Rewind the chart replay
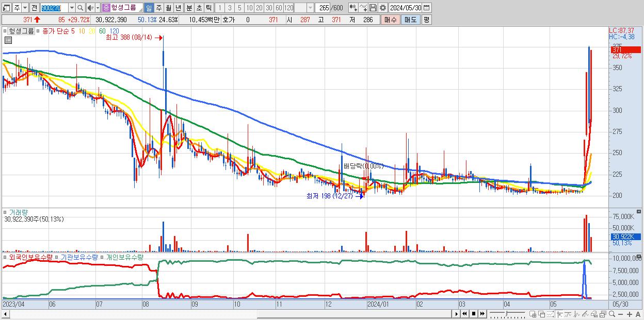The width and height of the screenshot is (644, 320). point(464,314)
